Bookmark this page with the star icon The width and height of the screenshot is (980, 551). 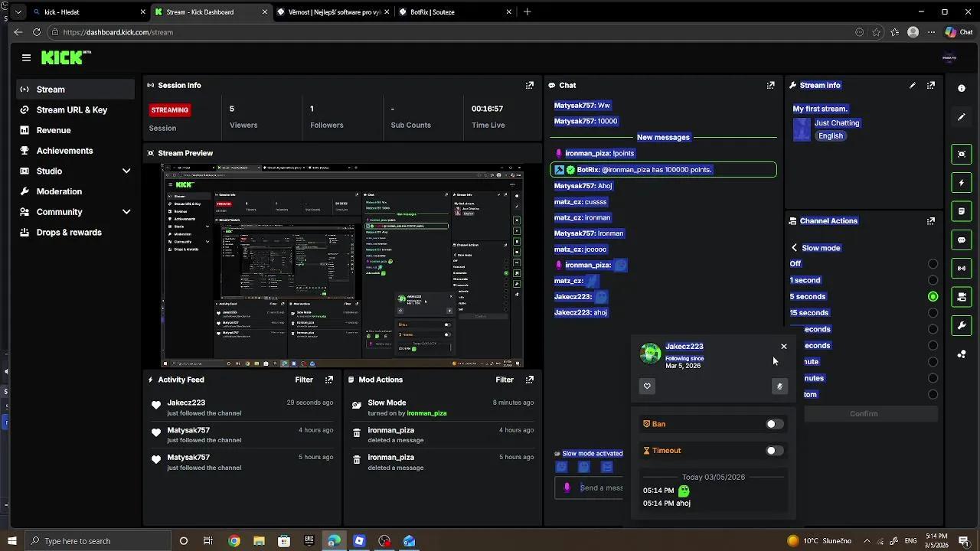click(876, 32)
